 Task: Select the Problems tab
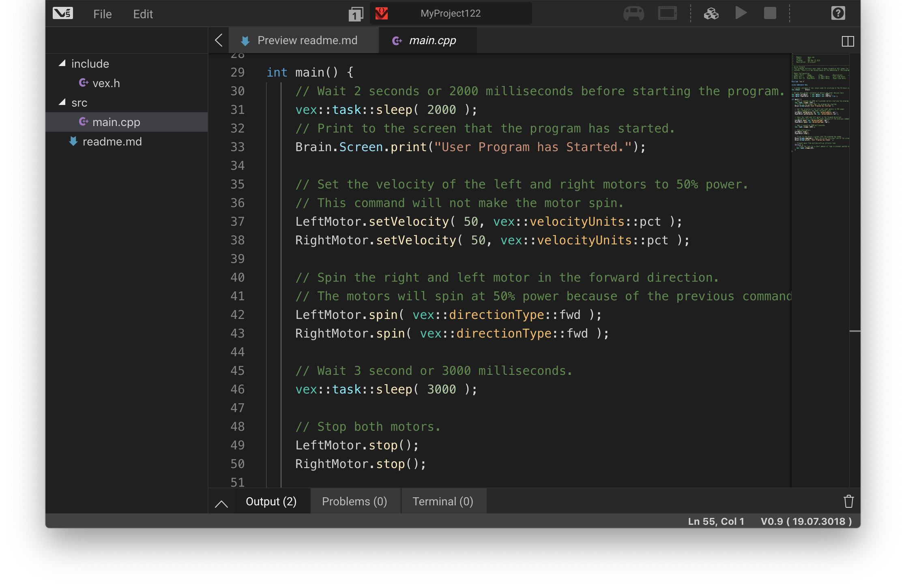click(x=354, y=502)
